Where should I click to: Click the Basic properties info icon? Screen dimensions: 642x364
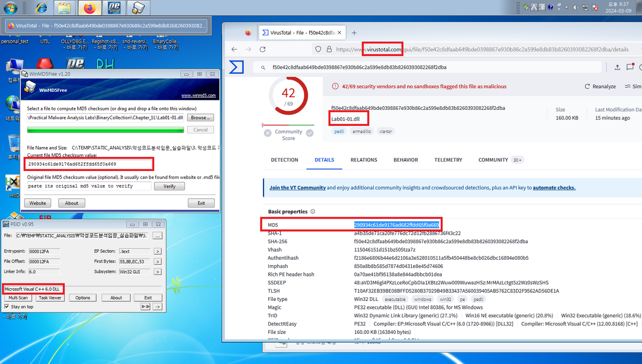pyautogui.click(x=313, y=212)
